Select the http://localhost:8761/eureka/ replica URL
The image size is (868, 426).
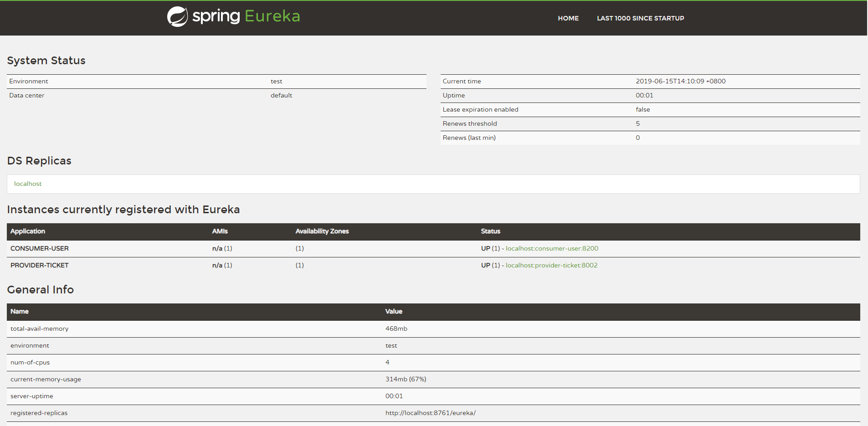click(431, 413)
